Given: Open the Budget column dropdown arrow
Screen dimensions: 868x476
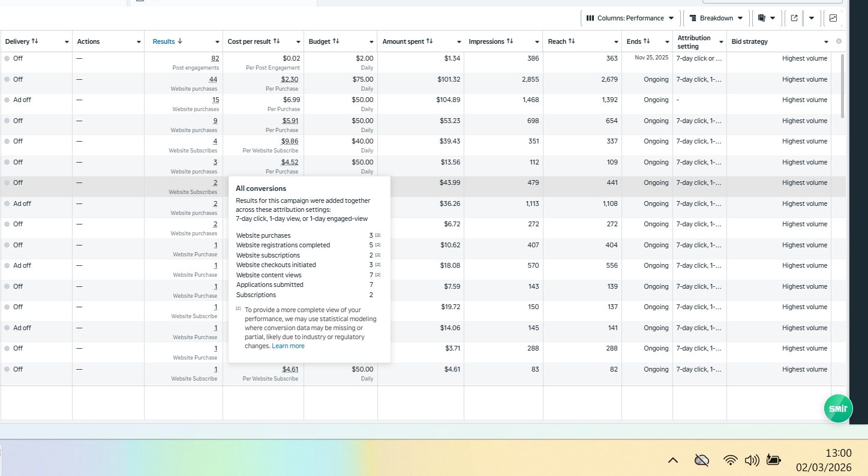Looking at the screenshot, I should (372, 42).
